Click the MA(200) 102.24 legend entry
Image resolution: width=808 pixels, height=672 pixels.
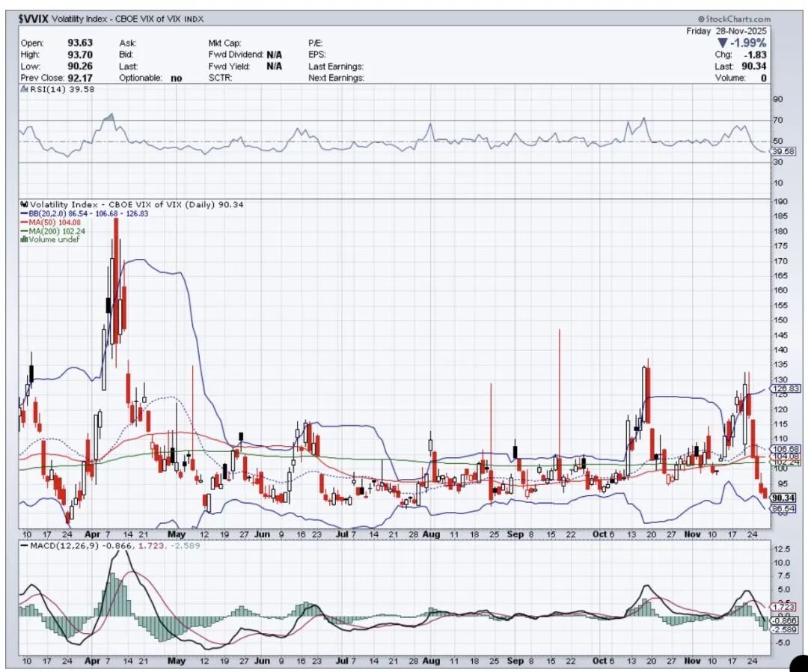coord(52,231)
